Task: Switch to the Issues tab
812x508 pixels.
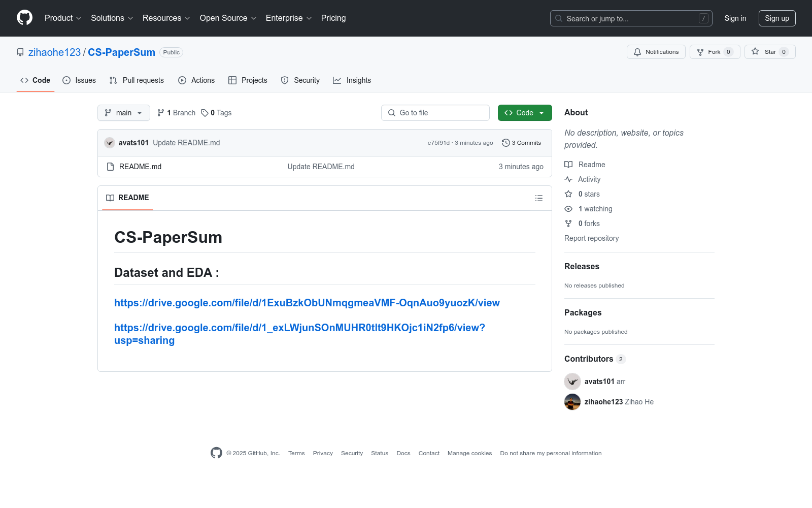Action: click(x=79, y=80)
